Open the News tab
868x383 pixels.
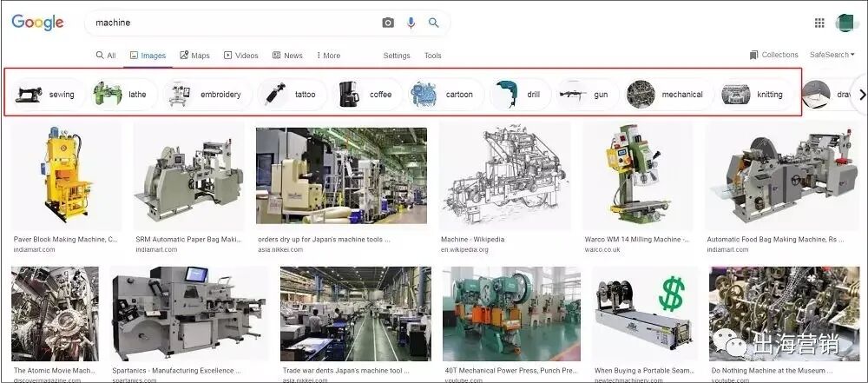(287, 56)
